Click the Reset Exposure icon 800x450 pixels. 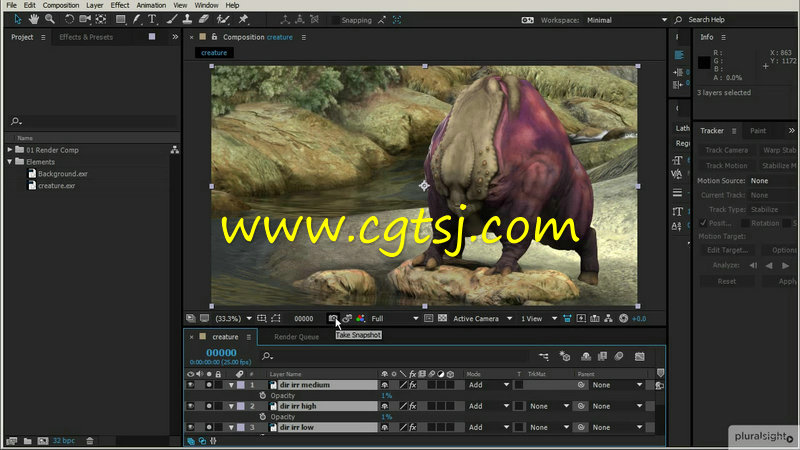(x=623, y=318)
